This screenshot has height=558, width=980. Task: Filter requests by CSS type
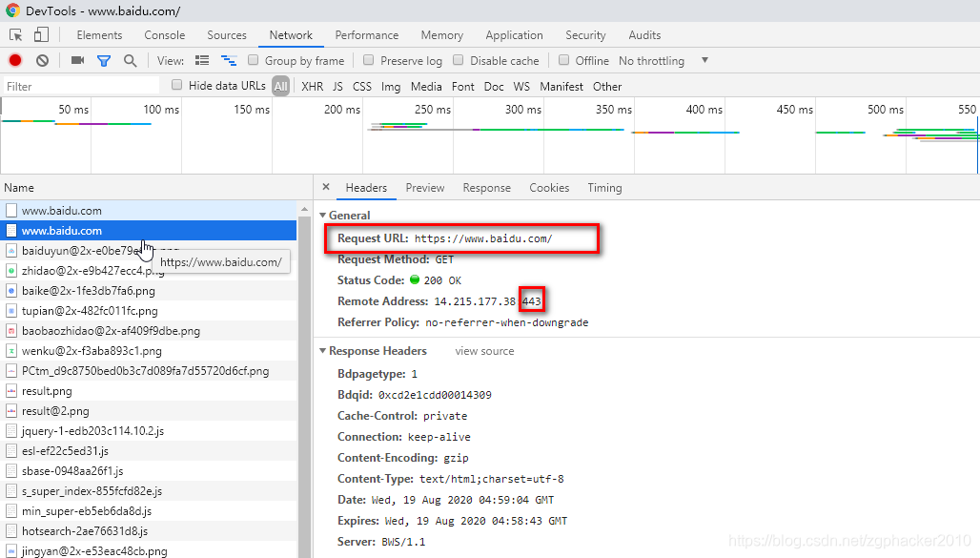click(x=362, y=87)
